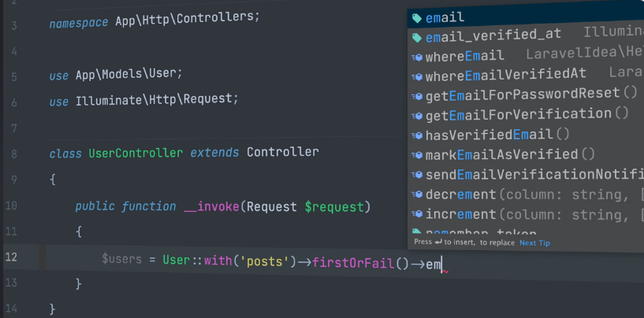Screen dimensions: 644x318
Task: Click the hasVerifiedEmail method icon
Action: (417, 135)
